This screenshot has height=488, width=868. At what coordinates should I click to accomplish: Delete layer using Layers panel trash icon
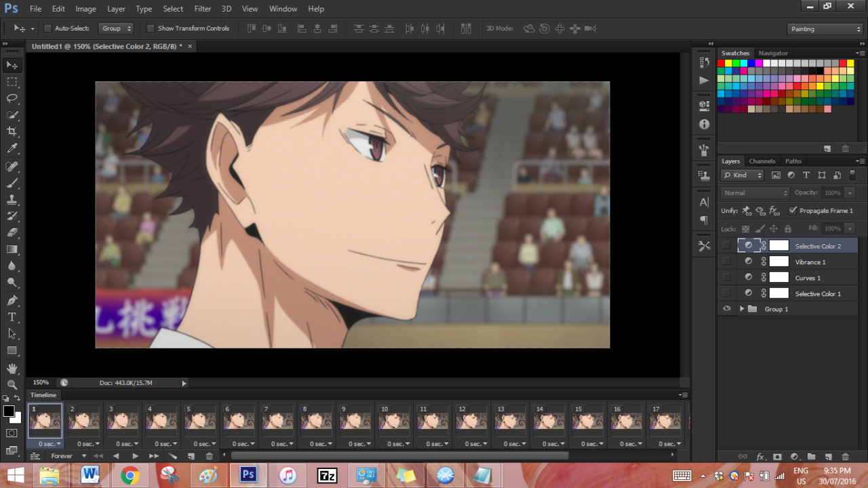(x=845, y=457)
